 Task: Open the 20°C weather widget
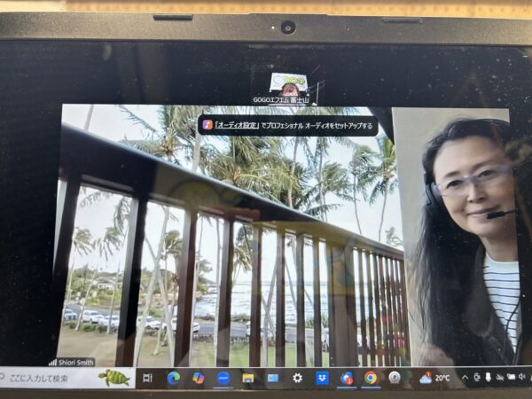click(x=434, y=378)
